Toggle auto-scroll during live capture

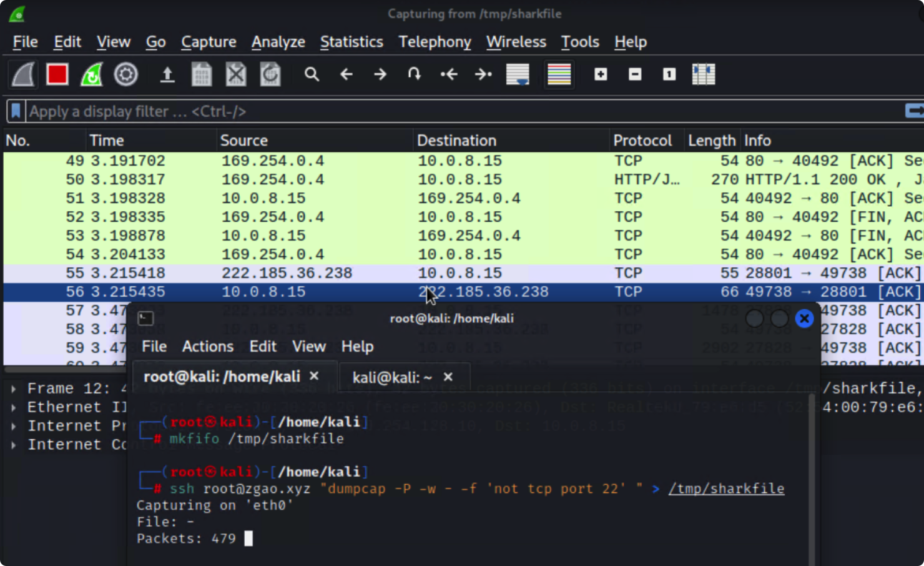518,74
